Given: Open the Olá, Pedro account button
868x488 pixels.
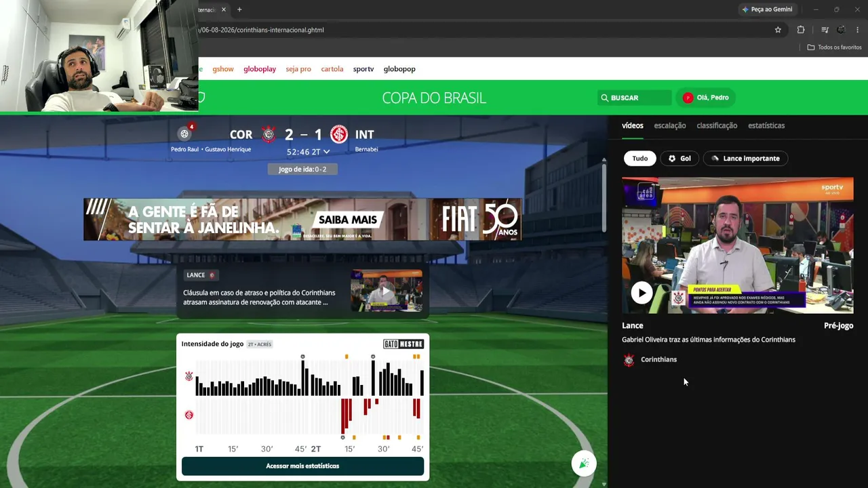Looking at the screenshot, I should (x=705, y=98).
